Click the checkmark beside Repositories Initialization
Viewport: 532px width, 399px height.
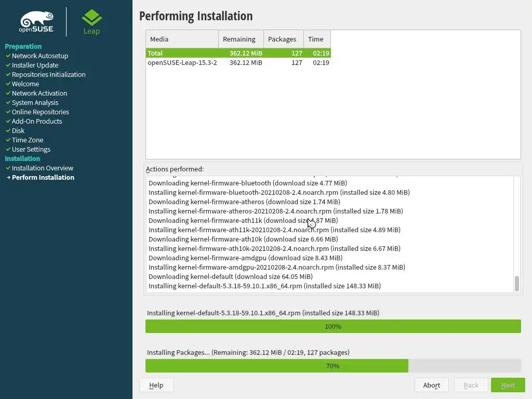(x=8, y=74)
